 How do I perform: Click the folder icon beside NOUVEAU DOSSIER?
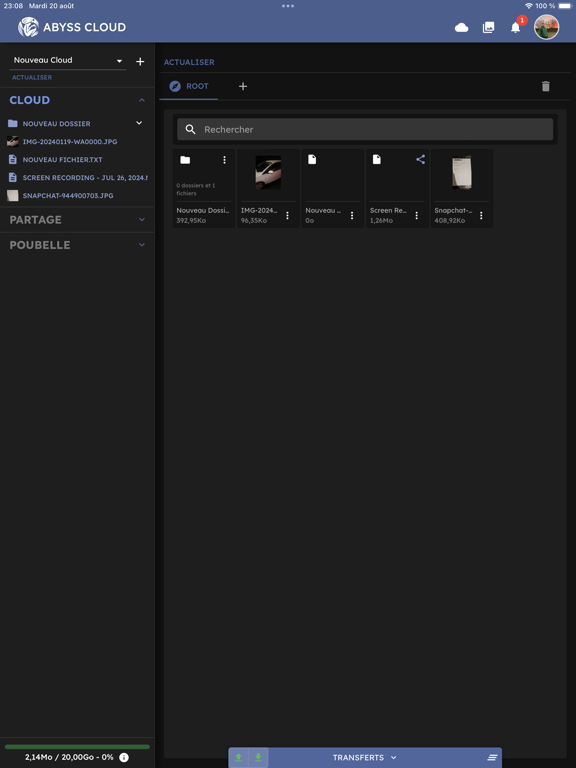13,123
